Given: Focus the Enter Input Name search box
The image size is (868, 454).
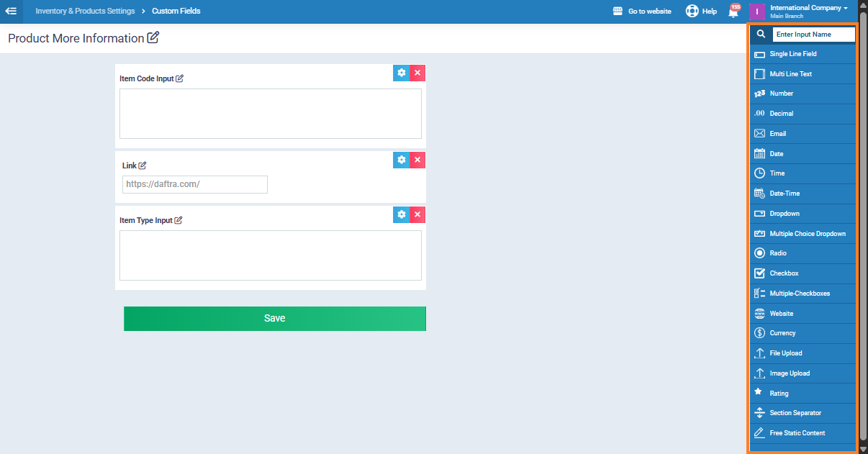Looking at the screenshot, I should (813, 35).
